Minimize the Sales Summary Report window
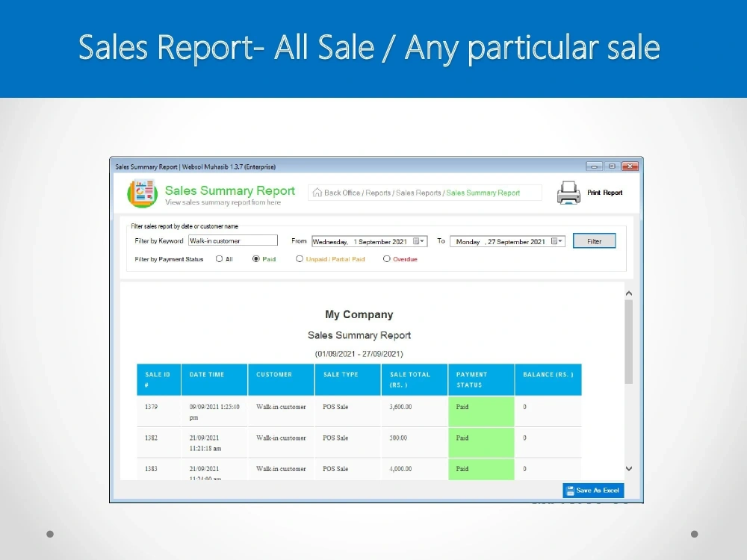 (594, 167)
